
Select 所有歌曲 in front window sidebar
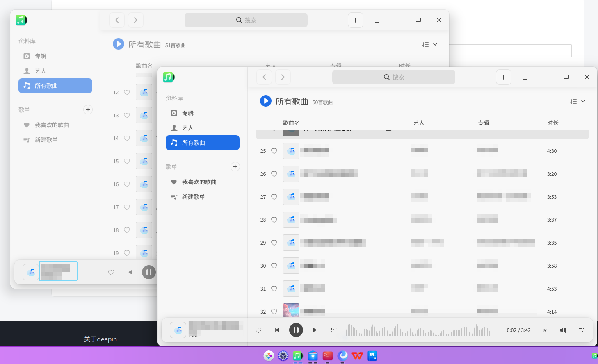pyautogui.click(x=203, y=143)
